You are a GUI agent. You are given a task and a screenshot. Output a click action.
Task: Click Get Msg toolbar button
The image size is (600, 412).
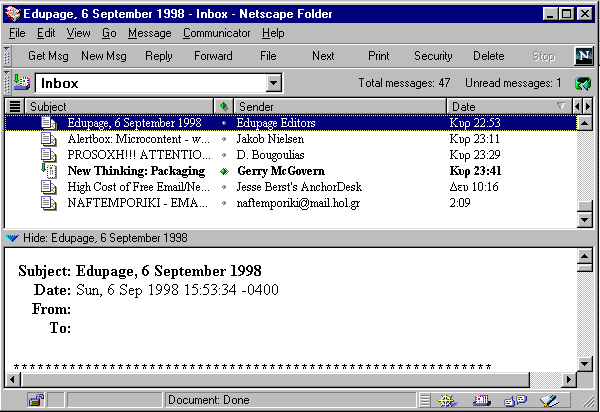click(48, 56)
